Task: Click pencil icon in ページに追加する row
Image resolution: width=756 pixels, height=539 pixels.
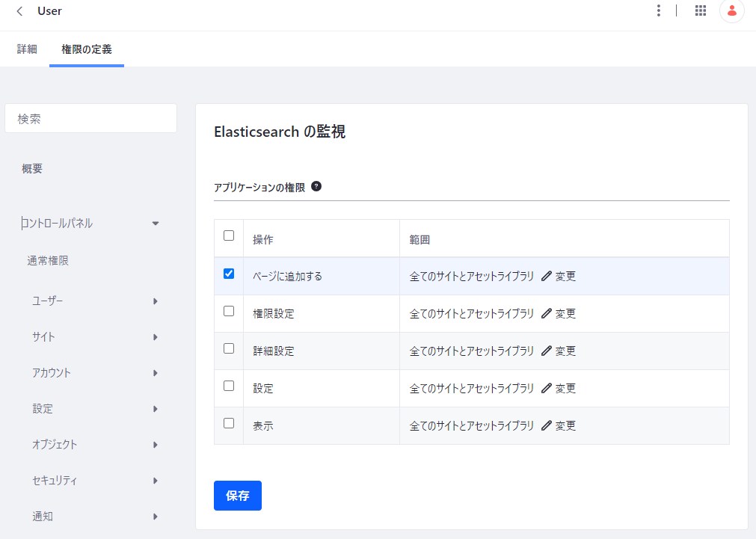Action: (547, 277)
